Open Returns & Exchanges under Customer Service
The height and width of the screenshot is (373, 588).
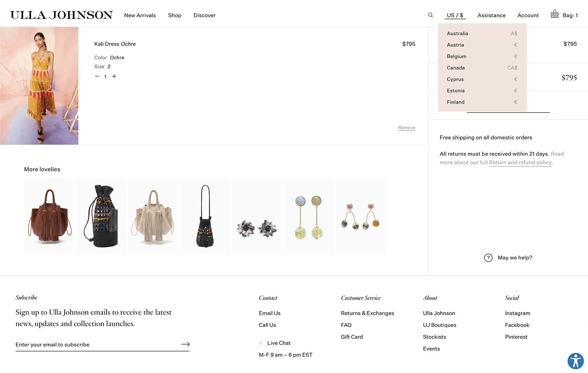pyautogui.click(x=367, y=313)
